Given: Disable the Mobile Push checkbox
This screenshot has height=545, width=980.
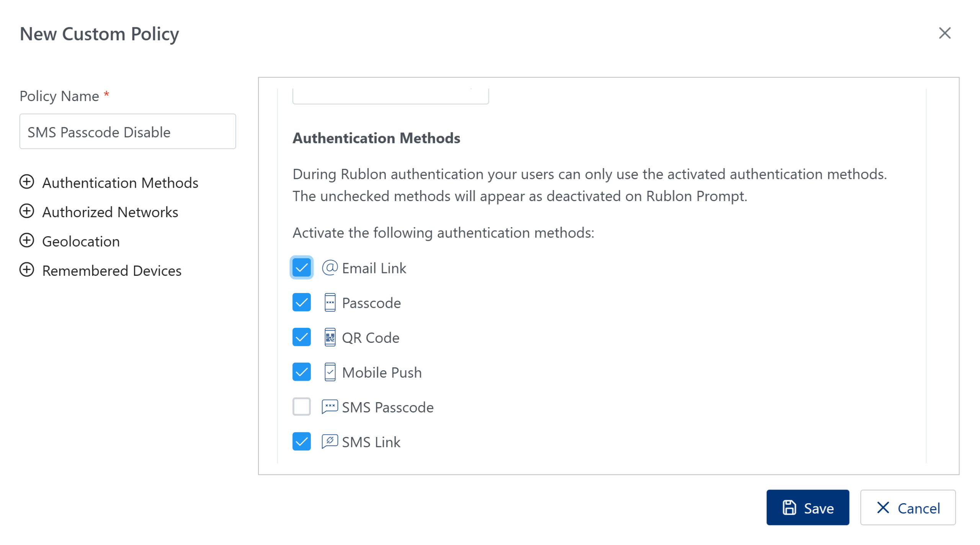Looking at the screenshot, I should pyautogui.click(x=301, y=372).
